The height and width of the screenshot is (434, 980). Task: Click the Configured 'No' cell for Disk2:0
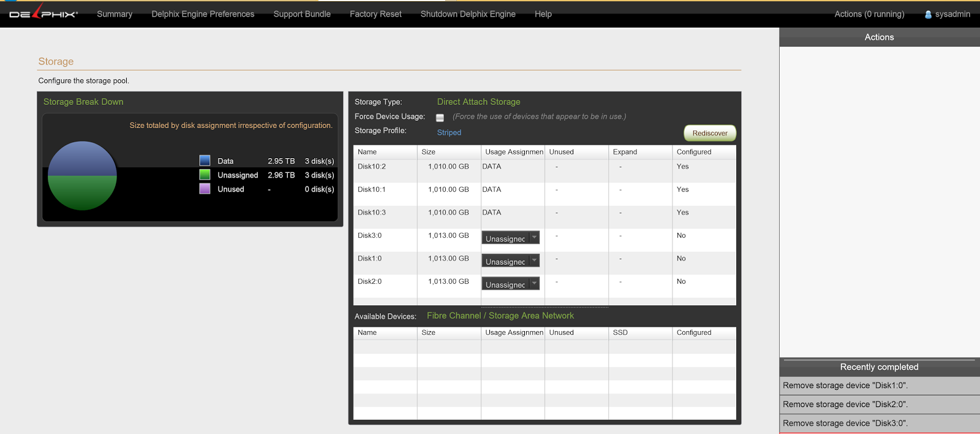point(681,281)
